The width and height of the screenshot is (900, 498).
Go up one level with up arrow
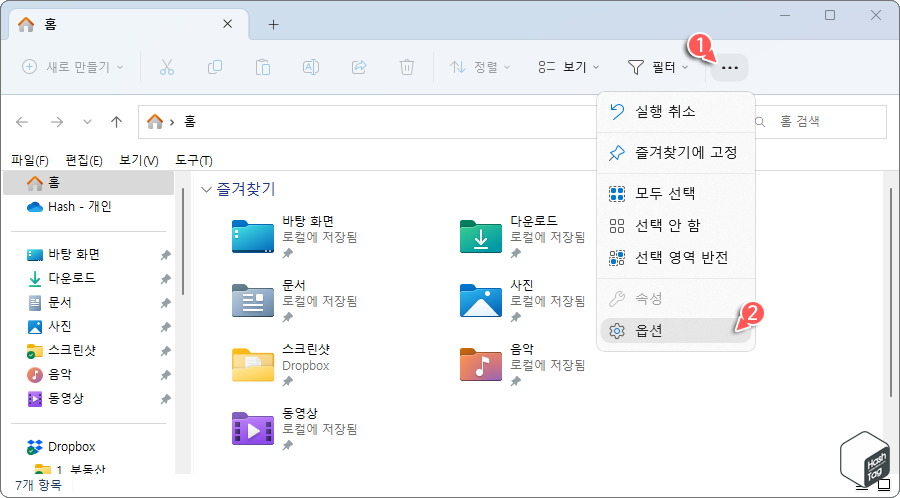[x=117, y=122]
